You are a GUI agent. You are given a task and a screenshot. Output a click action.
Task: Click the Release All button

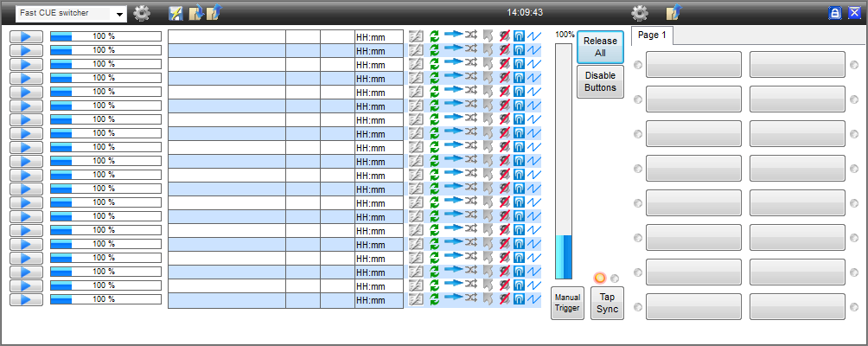tap(600, 47)
